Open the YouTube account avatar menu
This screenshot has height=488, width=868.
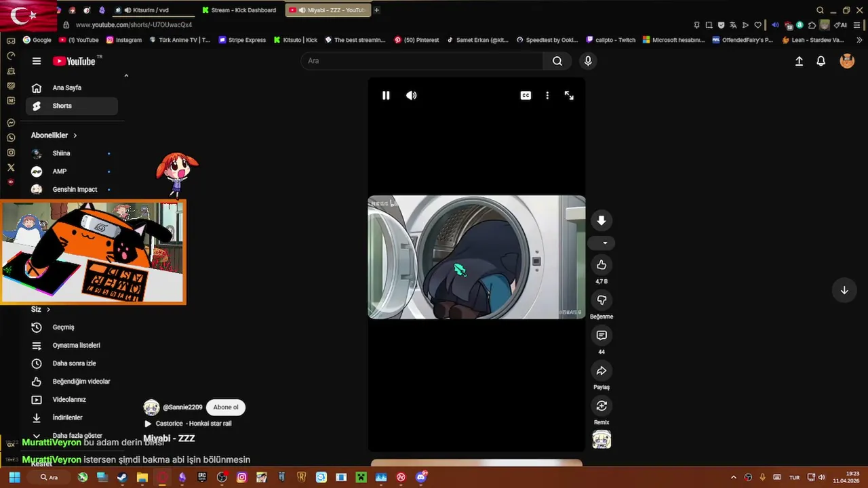[x=847, y=61]
